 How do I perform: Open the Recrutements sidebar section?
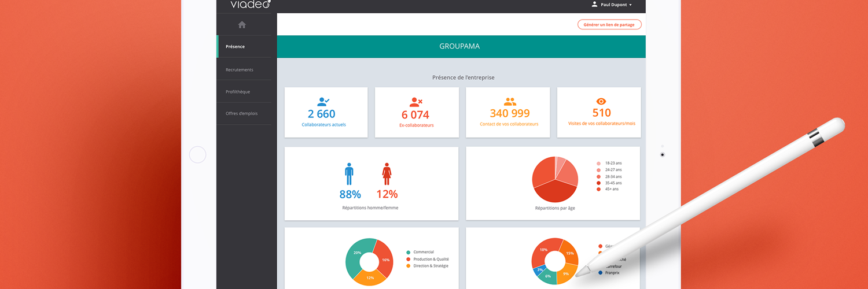click(244, 69)
